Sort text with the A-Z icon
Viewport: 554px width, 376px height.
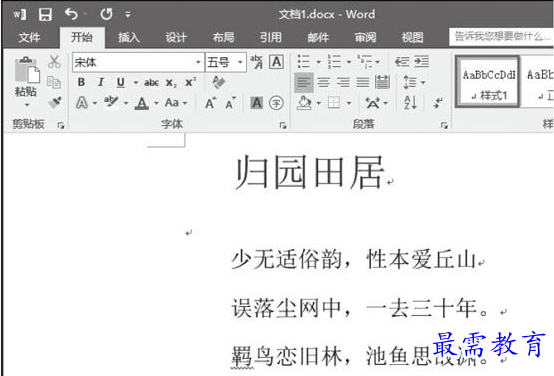coord(411,103)
